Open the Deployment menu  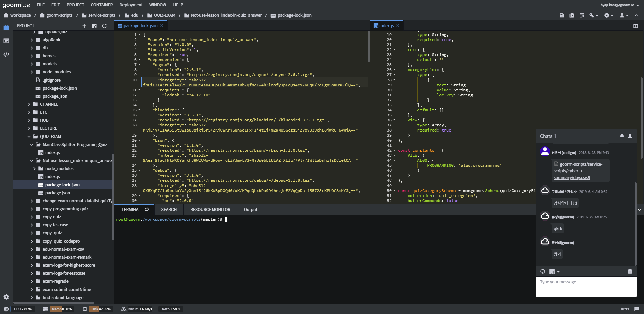[131, 5]
